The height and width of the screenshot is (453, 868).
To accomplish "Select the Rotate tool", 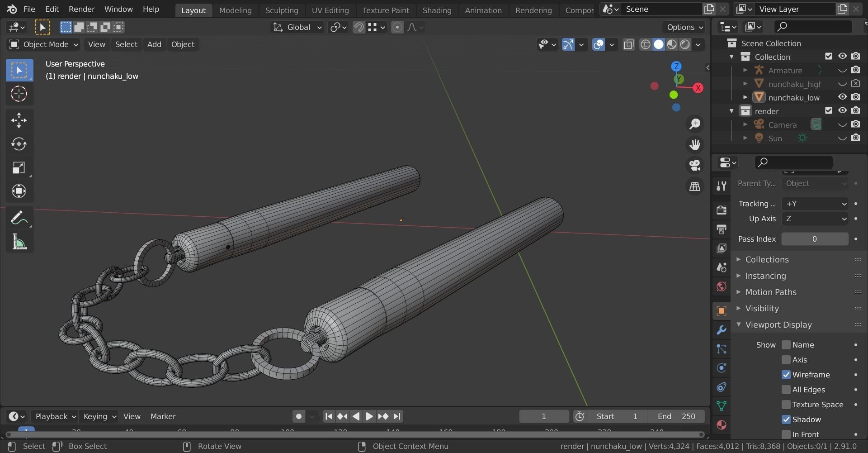I will tap(19, 144).
